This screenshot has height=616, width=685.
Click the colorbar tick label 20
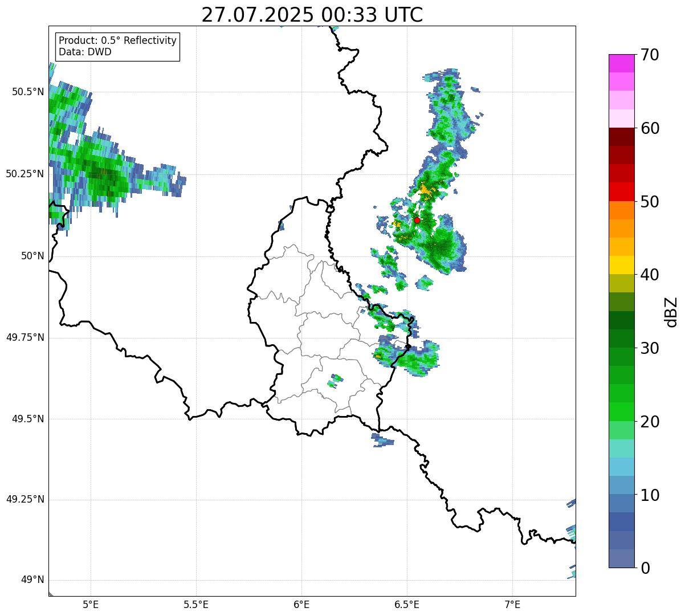point(650,422)
